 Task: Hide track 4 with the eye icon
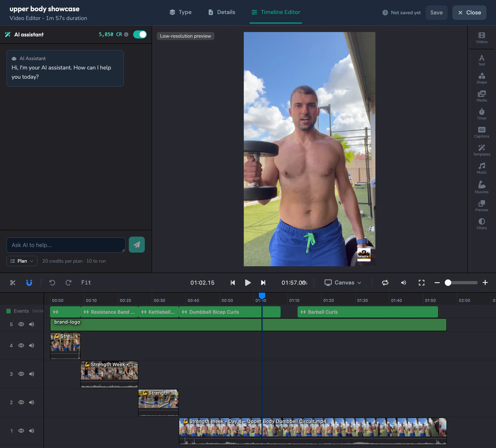click(x=21, y=346)
